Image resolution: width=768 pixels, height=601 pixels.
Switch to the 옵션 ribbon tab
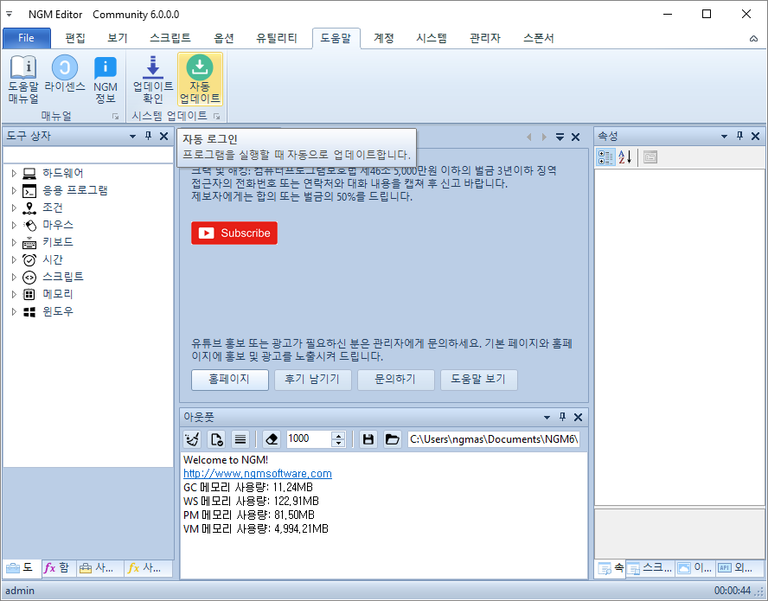pos(224,38)
